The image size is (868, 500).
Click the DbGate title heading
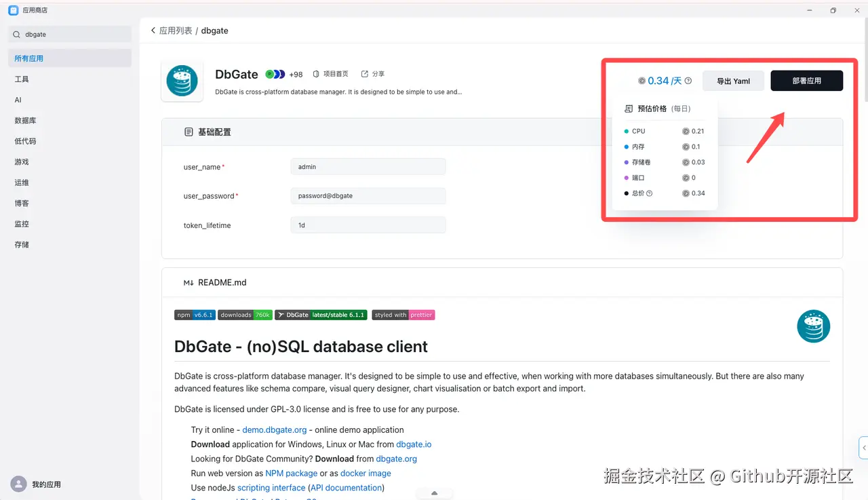tap(237, 75)
